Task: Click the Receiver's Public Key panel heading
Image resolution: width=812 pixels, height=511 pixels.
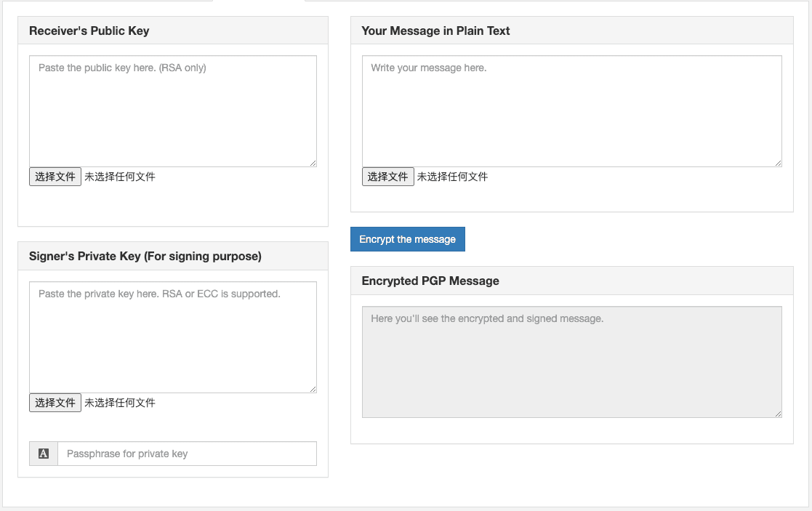Action: [x=89, y=31]
